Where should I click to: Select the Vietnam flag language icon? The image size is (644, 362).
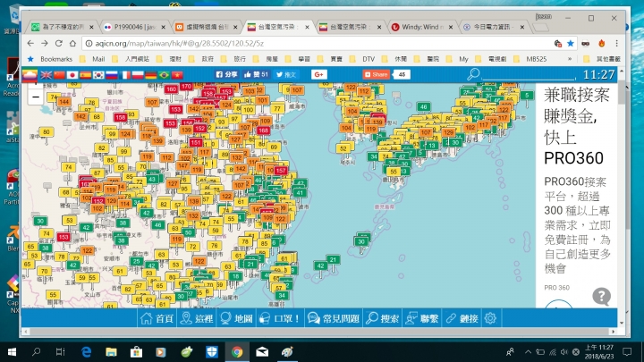pos(177,75)
